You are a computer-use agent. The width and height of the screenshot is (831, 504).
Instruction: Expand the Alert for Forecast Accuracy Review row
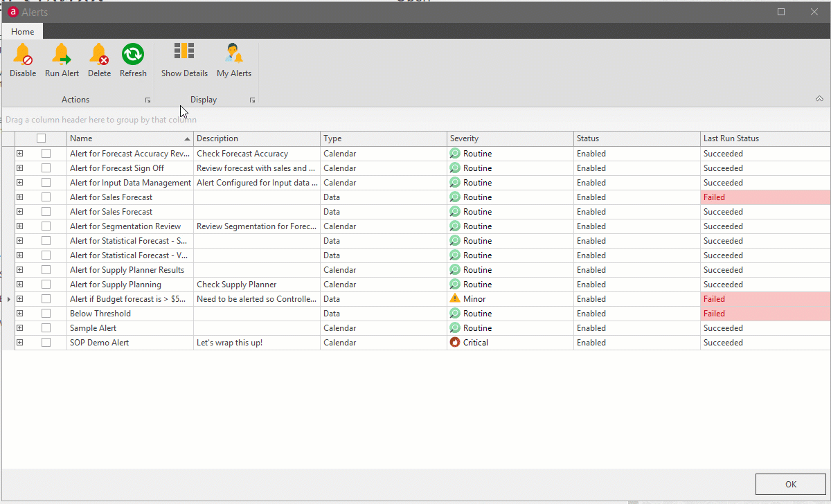coord(20,154)
